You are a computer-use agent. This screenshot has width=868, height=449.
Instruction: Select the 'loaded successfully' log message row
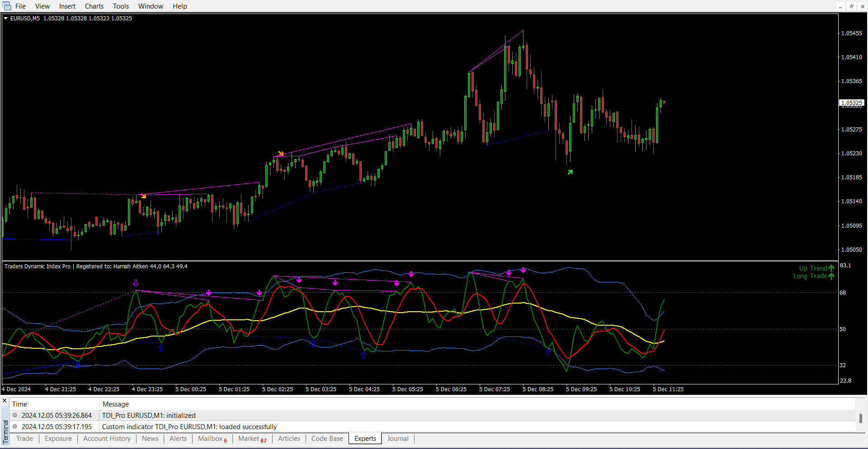click(189, 426)
